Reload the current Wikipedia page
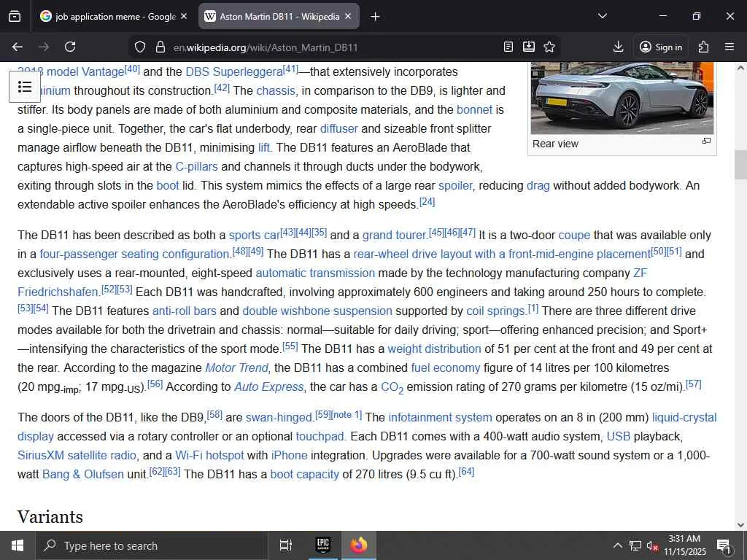Viewport: 747px width, 560px height. coord(70,47)
